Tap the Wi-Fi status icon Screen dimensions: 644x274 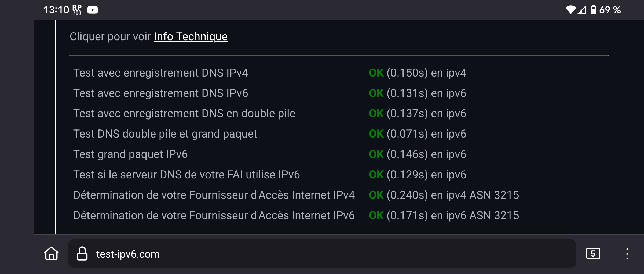(x=571, y=10)
